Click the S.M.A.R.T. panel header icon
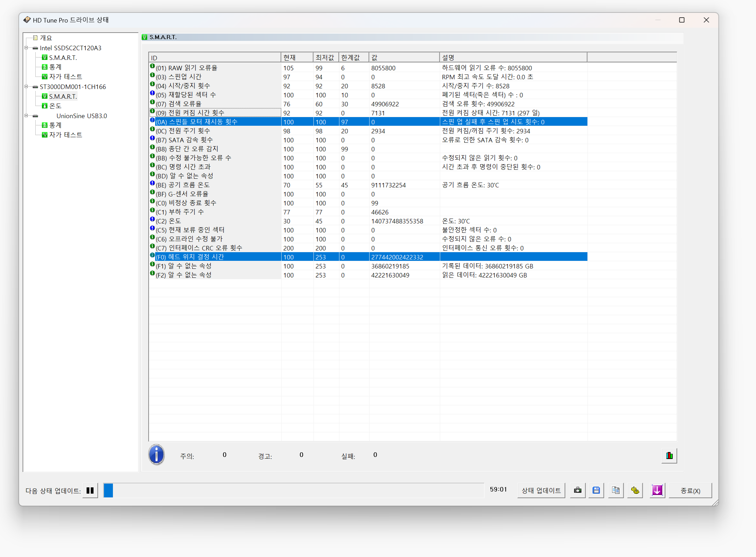 [145, 37]
